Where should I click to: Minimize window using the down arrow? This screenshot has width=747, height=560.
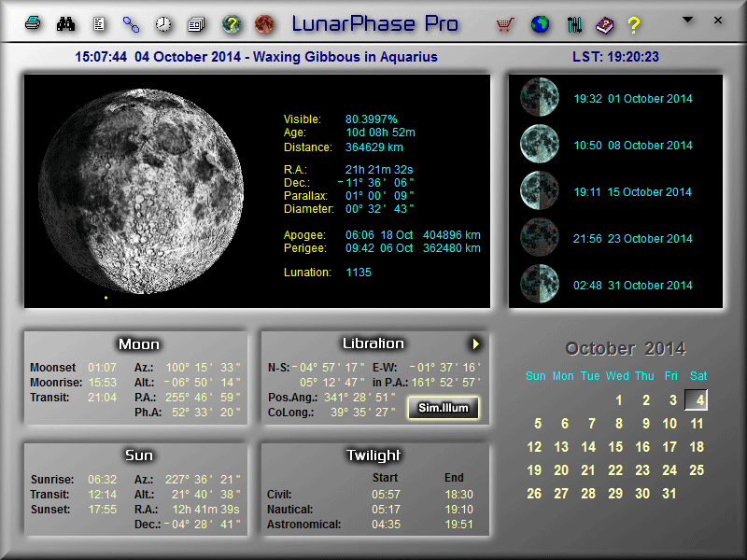click(687, 20)
